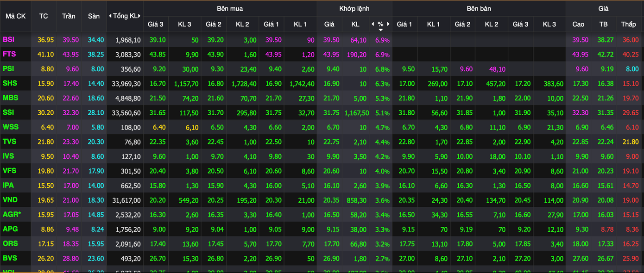Select the Khớp lệnh group header

point(354,8)
